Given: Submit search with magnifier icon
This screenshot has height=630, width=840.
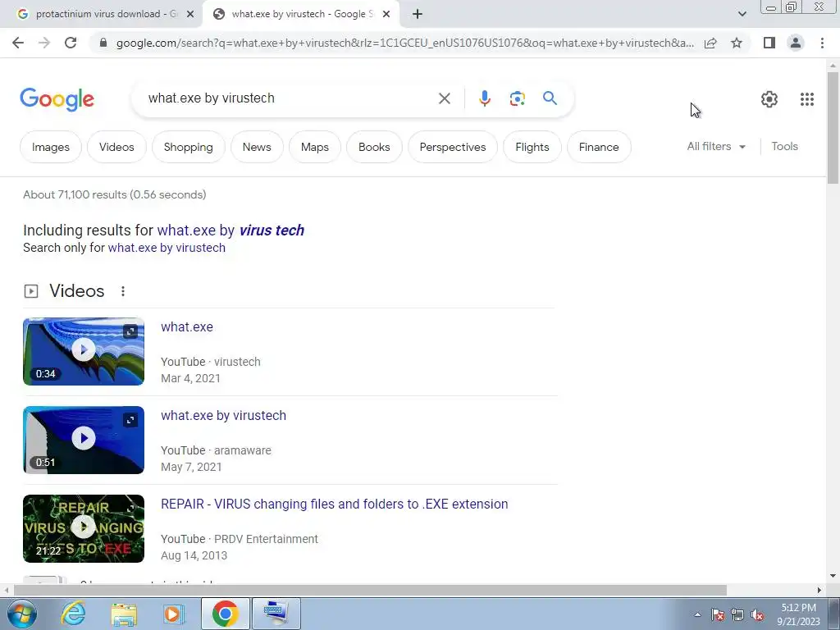Looking at the screenshot, I should (550, 98).
